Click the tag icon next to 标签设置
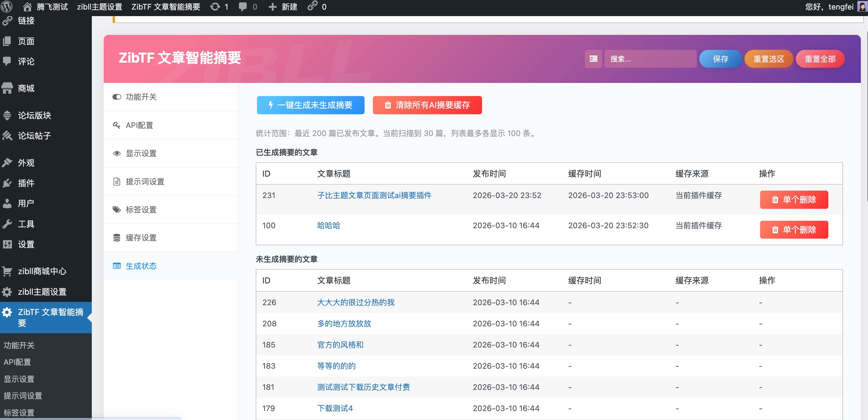This screenshot has width=868, height=420. pyautogui.click(x=117, y=209)
